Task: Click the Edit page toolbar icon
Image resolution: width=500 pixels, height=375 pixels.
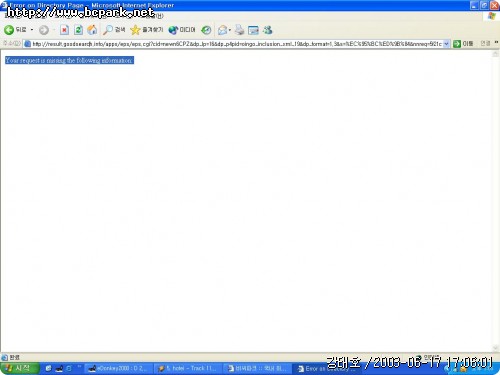Action: [x=253, y=30]
